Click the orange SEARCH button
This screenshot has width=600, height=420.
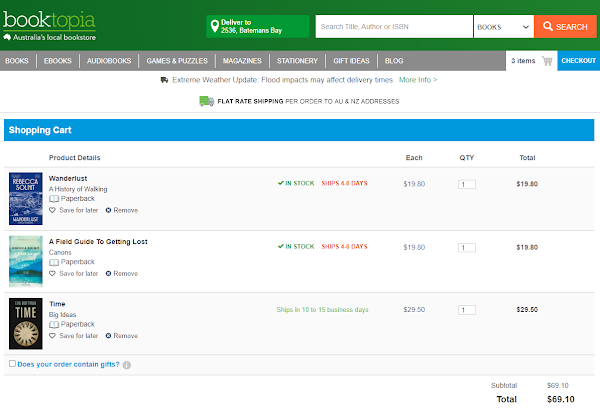(565, 27)
